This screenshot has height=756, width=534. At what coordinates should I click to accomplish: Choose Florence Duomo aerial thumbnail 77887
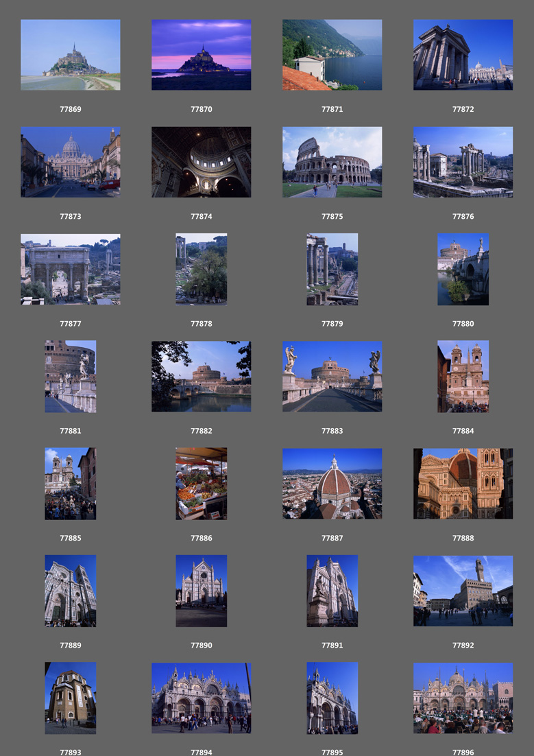[x=332, y=484]
